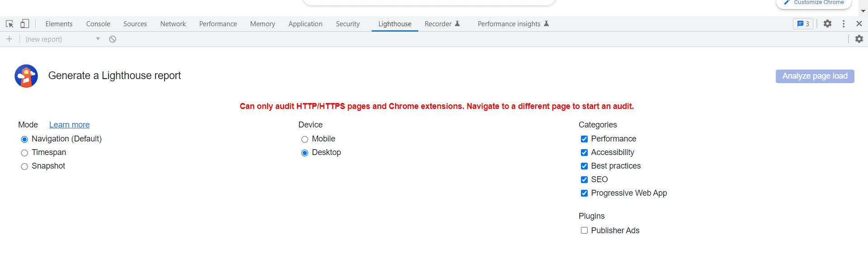This screenshot has height=254, width=868.
Task: Click the plus icon to add new report
Action: pos(9,39)
